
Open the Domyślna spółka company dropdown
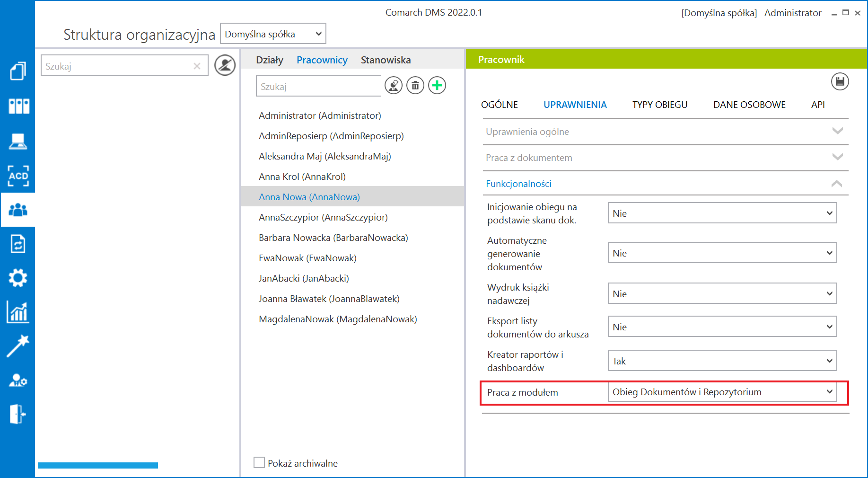[x=273, y=34]
